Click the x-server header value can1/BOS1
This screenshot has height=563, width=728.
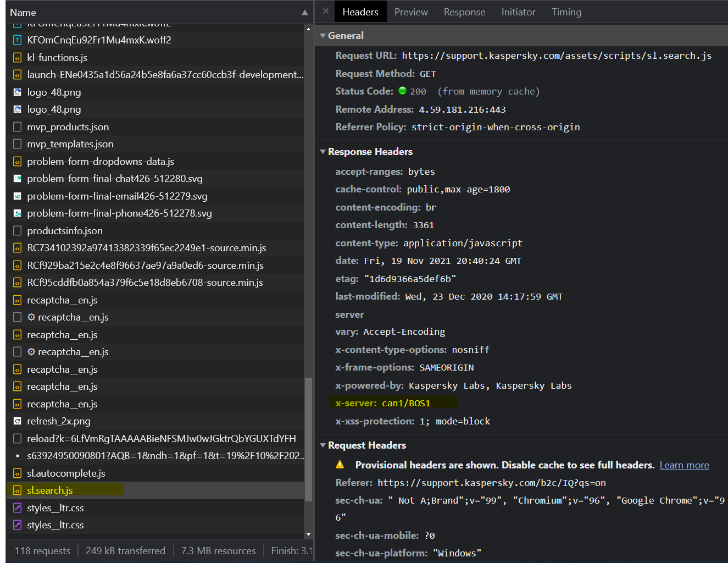click(x=406, y=404)
